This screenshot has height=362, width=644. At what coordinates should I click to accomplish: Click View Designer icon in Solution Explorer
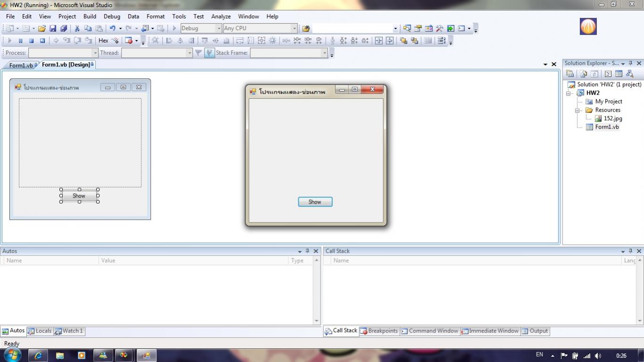(x=619, y=74)
